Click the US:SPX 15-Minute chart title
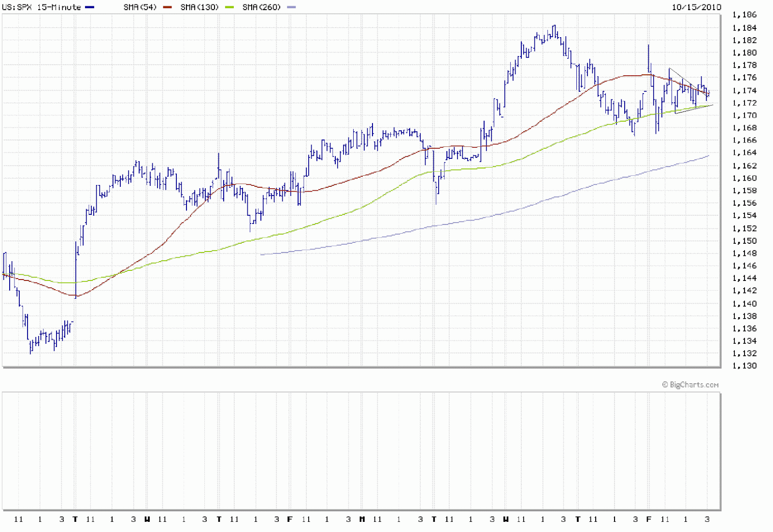 (x=42, y=7)
